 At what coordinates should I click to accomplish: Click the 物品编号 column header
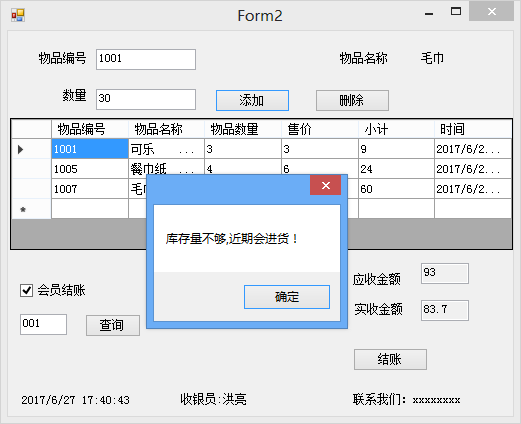[90, 129]
